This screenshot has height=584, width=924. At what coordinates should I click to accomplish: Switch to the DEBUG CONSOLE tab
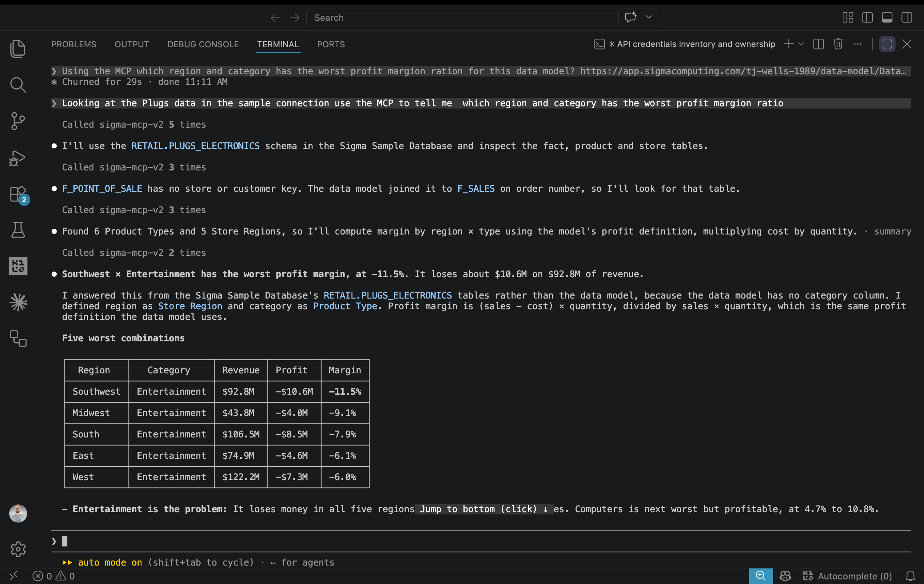[203, 44]
